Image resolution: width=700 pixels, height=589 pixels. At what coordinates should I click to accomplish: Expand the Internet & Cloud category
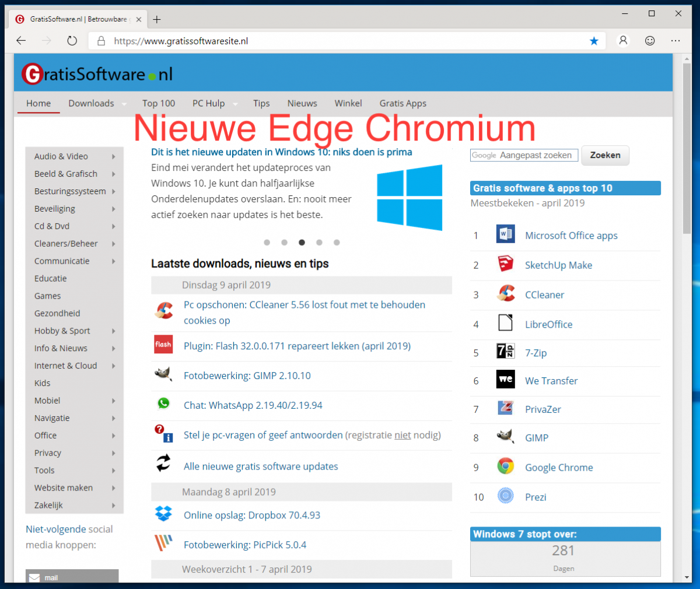[114, 366]
